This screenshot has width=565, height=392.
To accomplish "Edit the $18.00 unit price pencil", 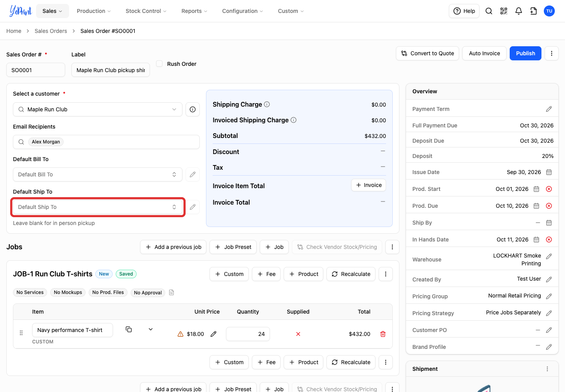I will pyautogui.click(x=213, y=334).
